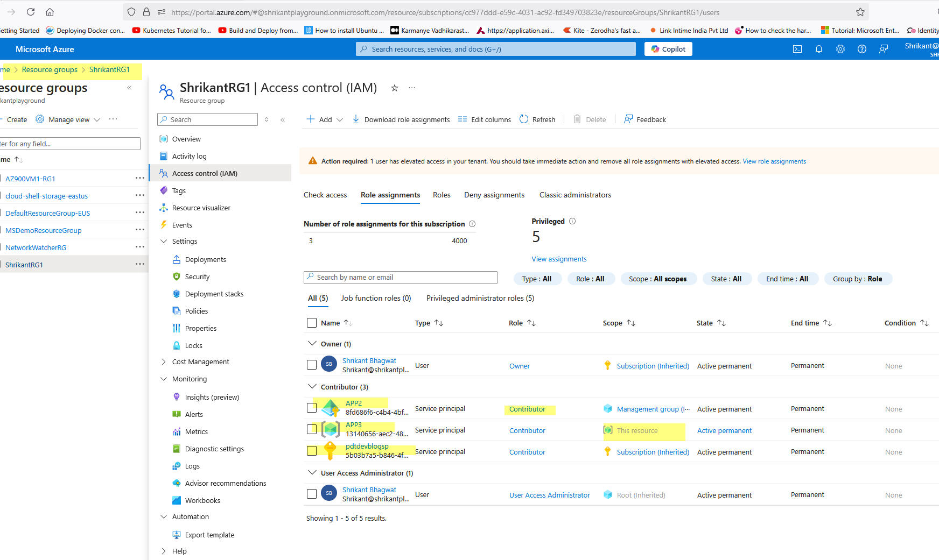Toggle select-all checkbox in table header
939x560 pixels.
click(311, 323)
